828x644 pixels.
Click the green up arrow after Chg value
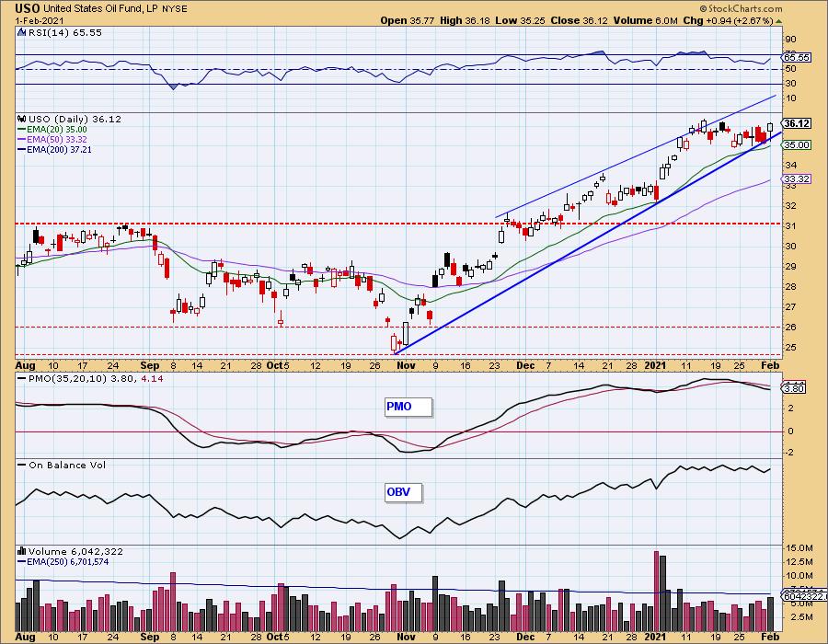point(779,21)
